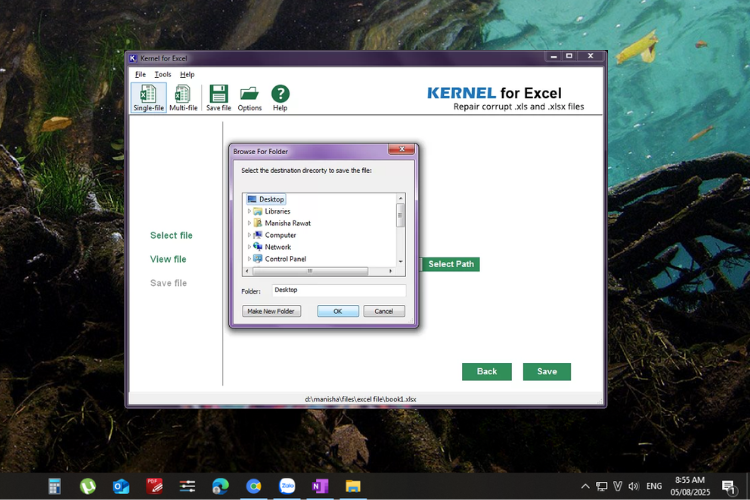Click Cancel in Browse For Folder
The height and width of the screenshot is (500, 750).
384,311
